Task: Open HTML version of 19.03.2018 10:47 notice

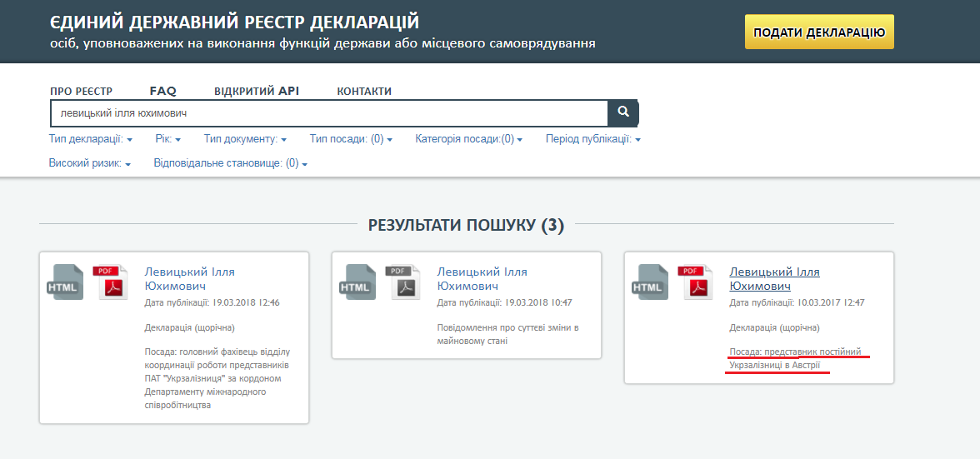Action: 357,282
